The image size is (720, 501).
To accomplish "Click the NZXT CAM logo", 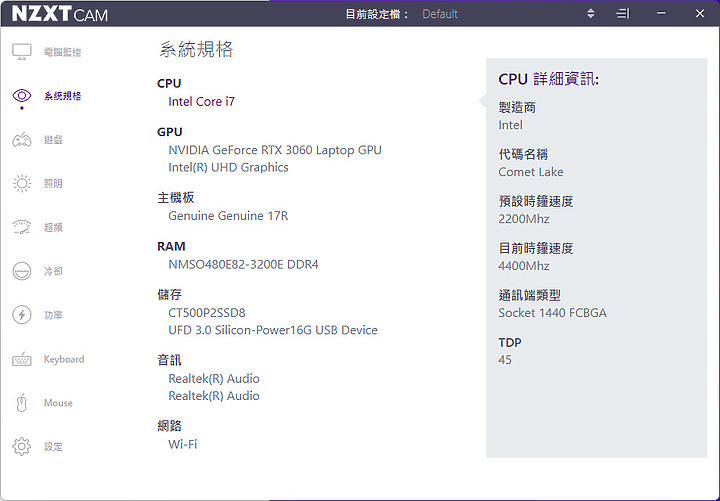I will tap(60, 14).
